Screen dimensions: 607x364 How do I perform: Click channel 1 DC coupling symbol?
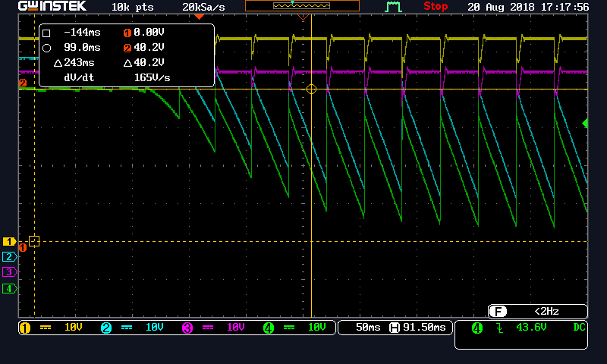[x=46, y=328]
